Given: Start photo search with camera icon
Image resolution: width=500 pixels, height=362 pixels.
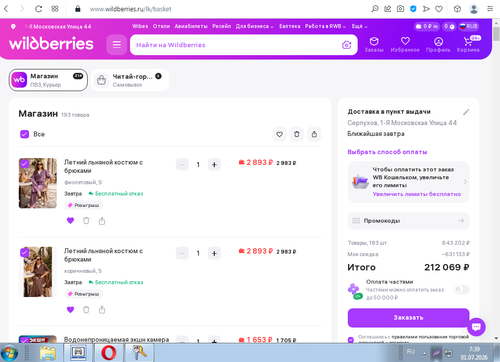Looking at the screenshot, I should [347, 45].
